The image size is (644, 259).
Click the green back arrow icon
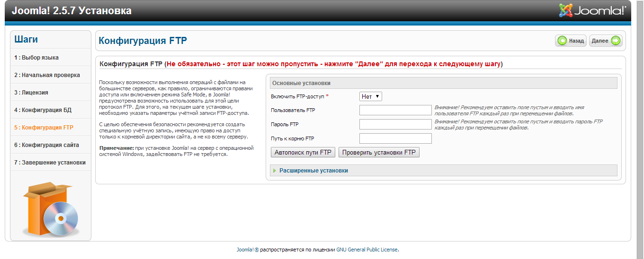pos(563,41)
